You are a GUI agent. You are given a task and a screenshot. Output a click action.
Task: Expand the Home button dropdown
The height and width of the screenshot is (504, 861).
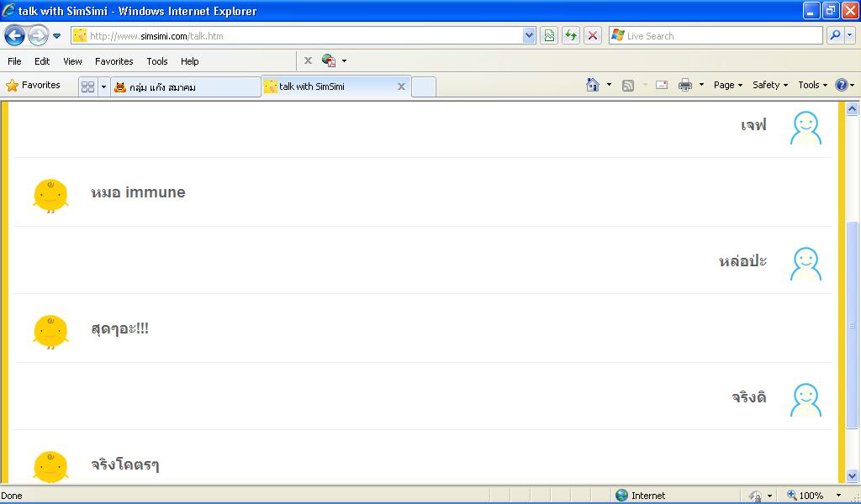pyautogui.click(x=609, y=85)
